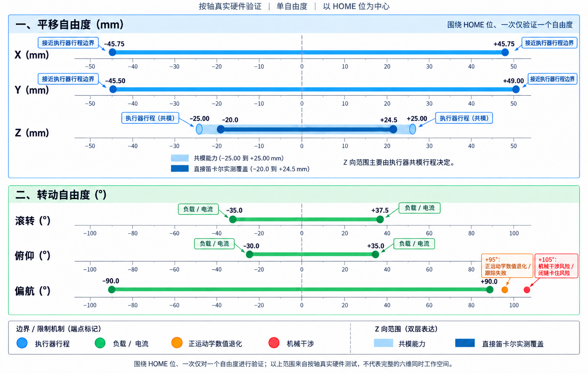588x373 pixels.
Task: Click the note Z 向范围主要由执行器共模行程决定。
Action: [400, 162]
